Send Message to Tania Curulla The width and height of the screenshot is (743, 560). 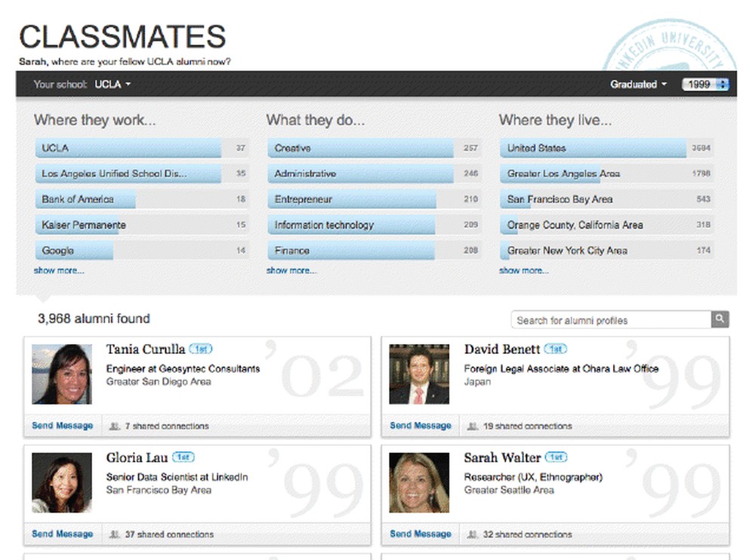pyautogui.click(x=63, y=426)
